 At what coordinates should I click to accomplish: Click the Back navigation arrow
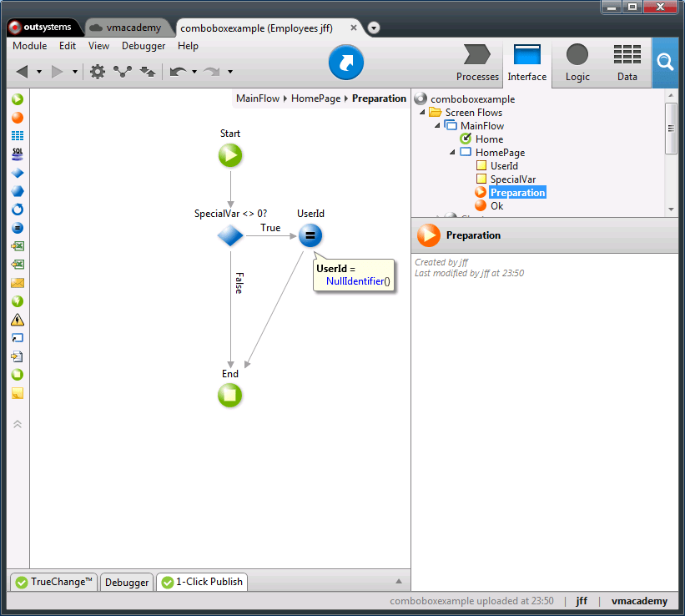point(22,71)
